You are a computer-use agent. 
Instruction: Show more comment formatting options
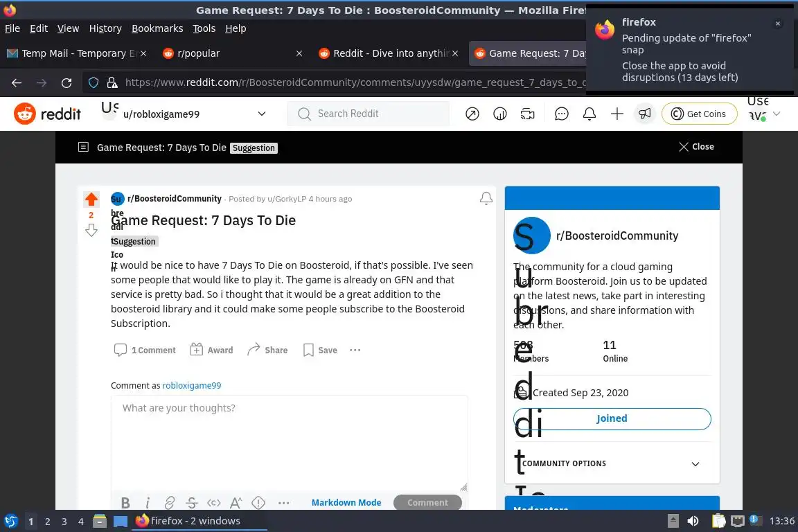point(283,503)
